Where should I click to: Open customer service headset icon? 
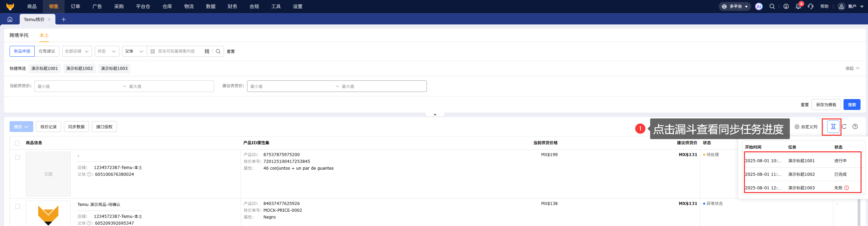[811, 6]
